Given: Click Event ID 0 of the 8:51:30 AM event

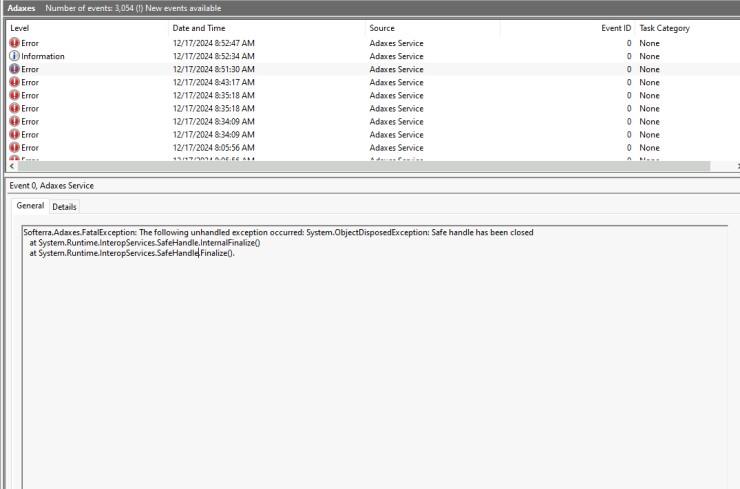Looking at the screenshot, I should point(629,69).
